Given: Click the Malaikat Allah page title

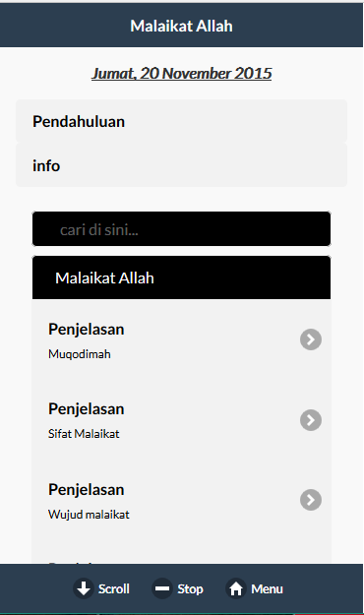Looking at the screenshot, I should coord(182,26).
